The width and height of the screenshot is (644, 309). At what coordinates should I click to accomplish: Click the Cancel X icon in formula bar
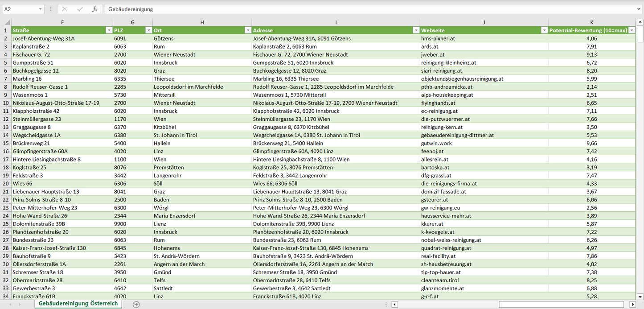tap(65, 9)
